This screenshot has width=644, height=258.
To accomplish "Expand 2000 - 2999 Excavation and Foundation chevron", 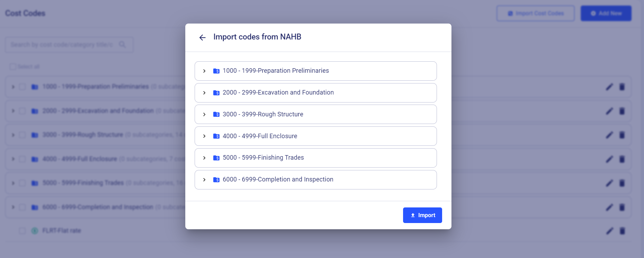I will [x=204, y=93].
